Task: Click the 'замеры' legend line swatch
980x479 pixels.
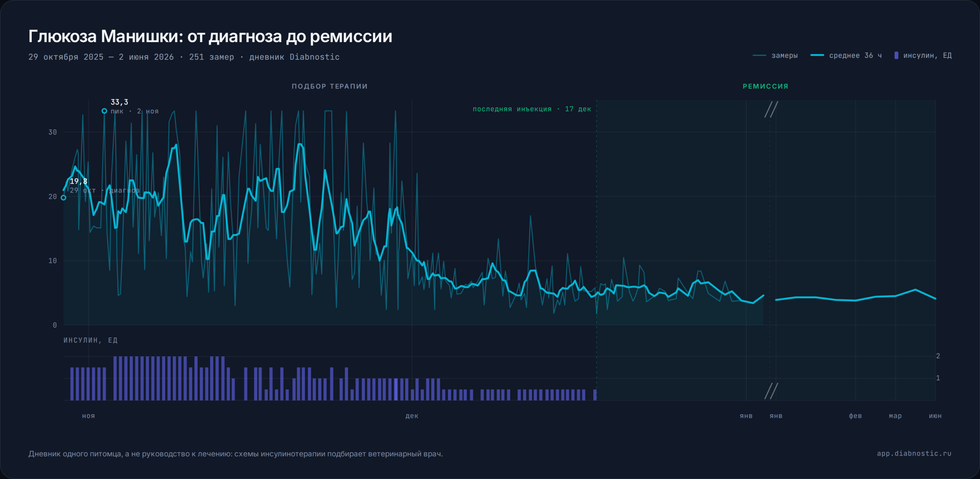Action: coord(759,56)
